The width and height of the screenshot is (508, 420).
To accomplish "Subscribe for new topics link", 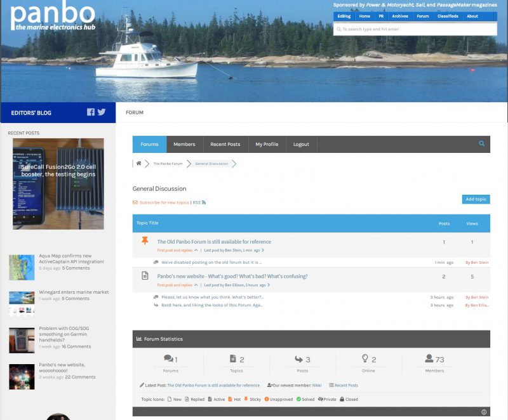I will pos(164,202).
